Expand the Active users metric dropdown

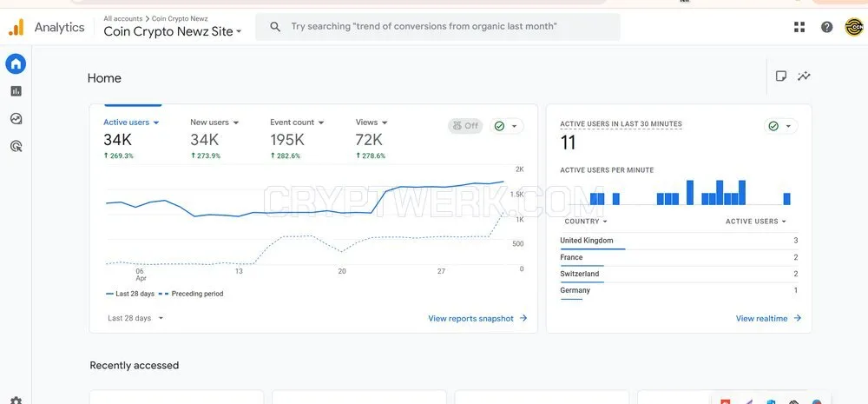click(131, 123)
